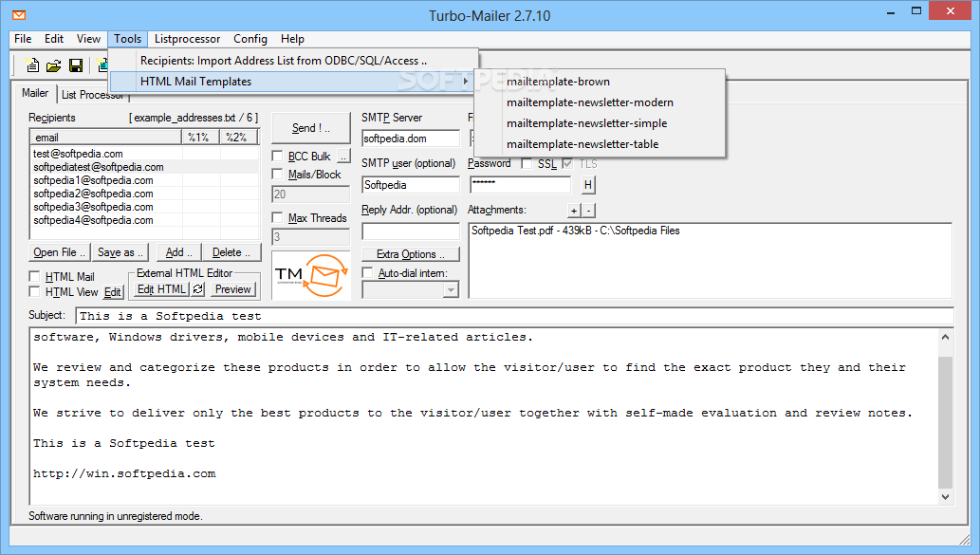Image resolution: width=980 pixels, height=555 pixels.
Task: Click the Save floppy disk icon
Action: pyautogui.click(x=76, y=65)
